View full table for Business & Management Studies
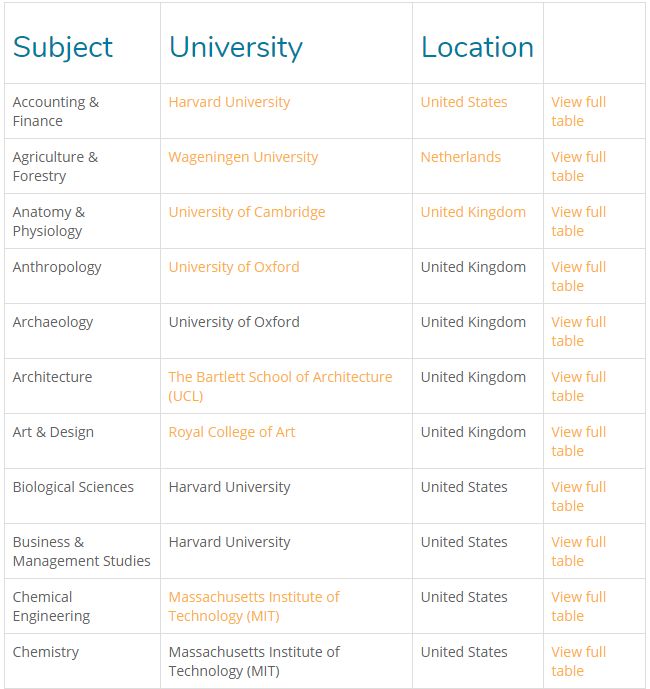Viewport: 650px width, 689px height. pyautogui.click(x=578, y=551)
